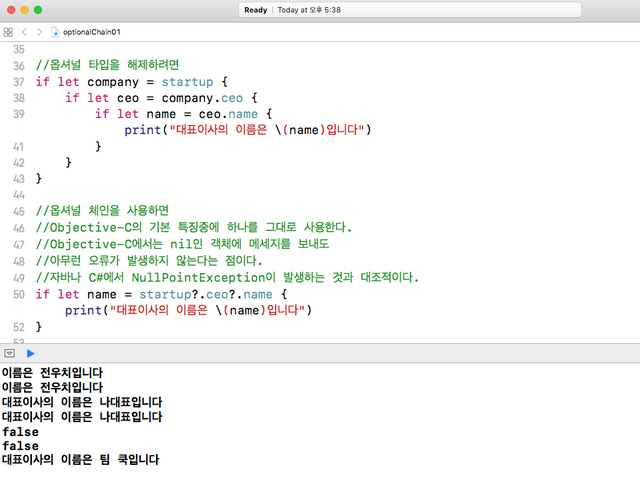Click startup?.ceo?.name on line 50
The width and height of the screenshot is (640, 479).
[206, 295]
